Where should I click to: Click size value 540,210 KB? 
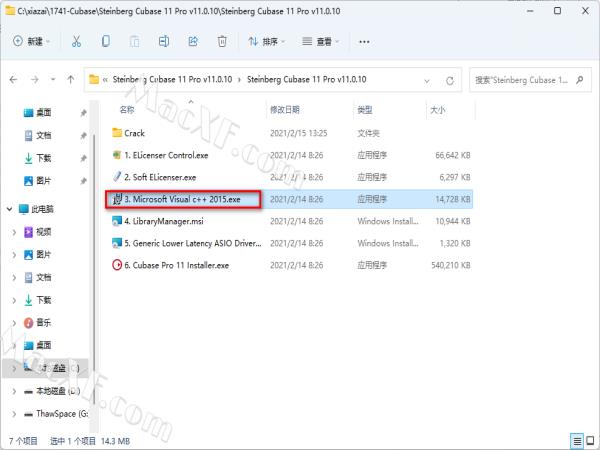point(451,265)
